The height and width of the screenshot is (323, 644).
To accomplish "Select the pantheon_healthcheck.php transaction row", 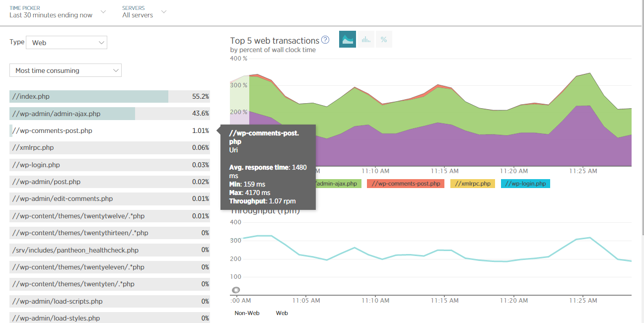I will pyautogui.click(x=109, y=250).
